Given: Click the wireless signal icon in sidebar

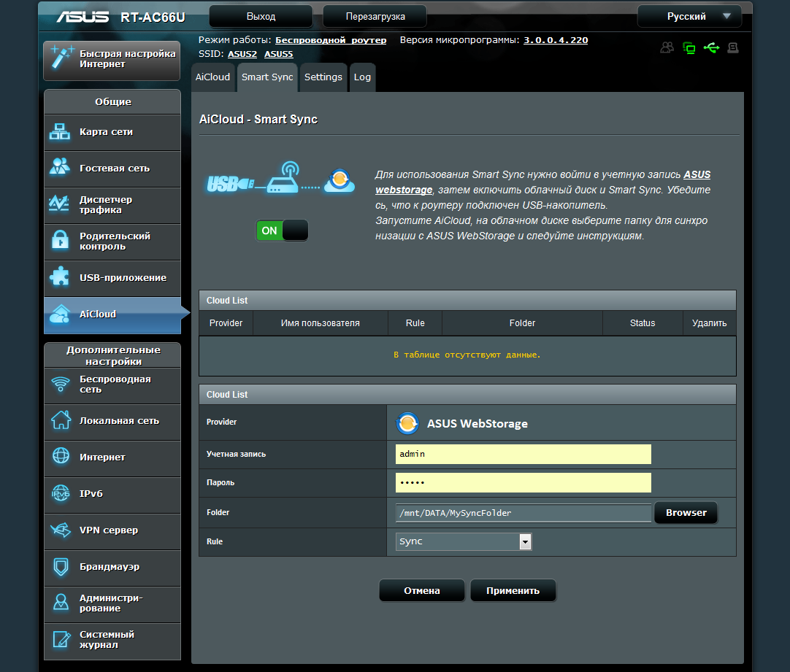Looking at the screenshot, I should click(x=61, y=384).
